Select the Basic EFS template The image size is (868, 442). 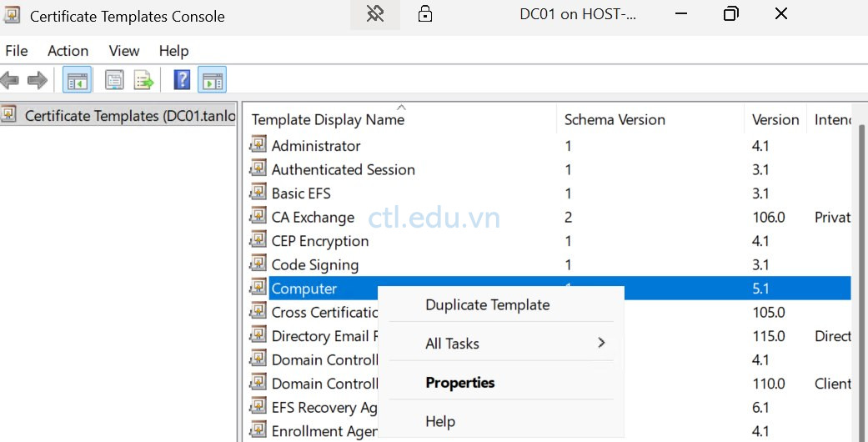pyautogui.click(x=301, y=193)
